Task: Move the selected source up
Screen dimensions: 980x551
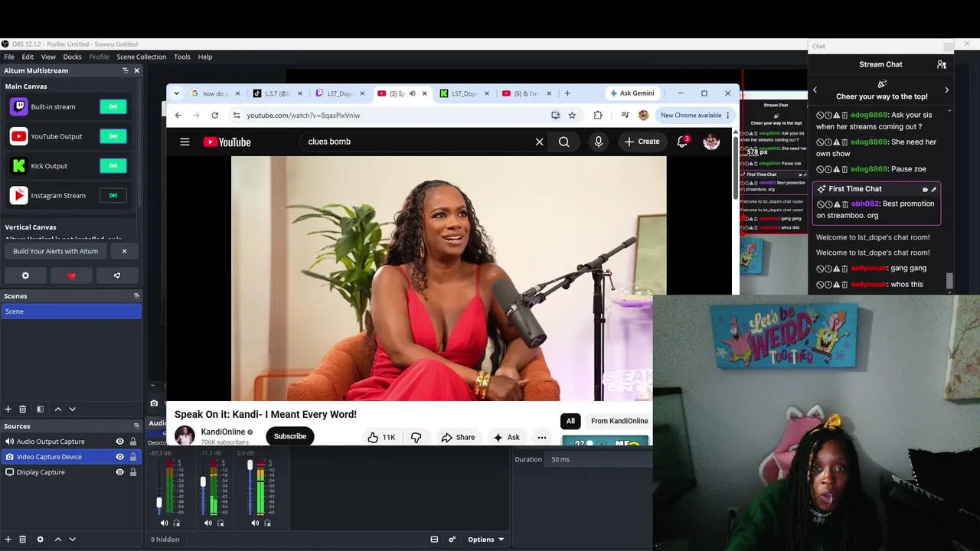Action: point(57,540)
